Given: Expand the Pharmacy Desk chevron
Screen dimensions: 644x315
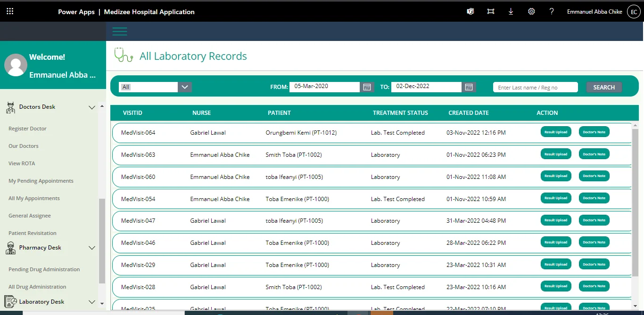Looking at the screenshot, I should click(x=92, y=248).
